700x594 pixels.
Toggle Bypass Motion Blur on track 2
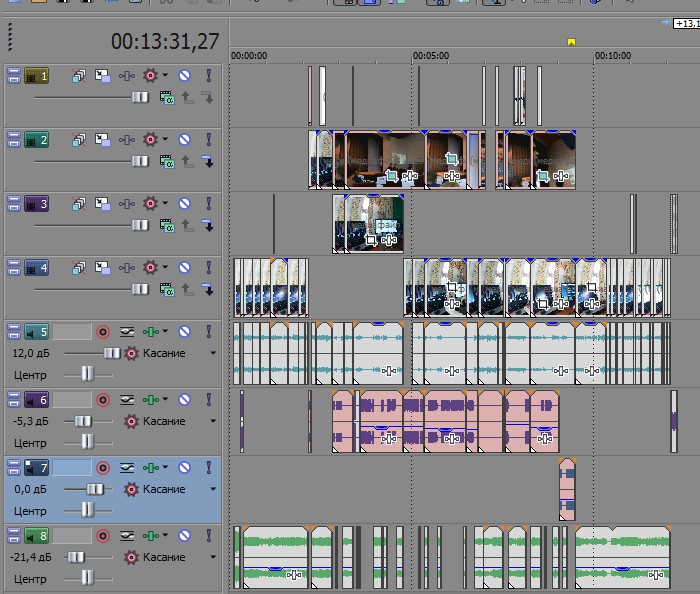(79, 140)
